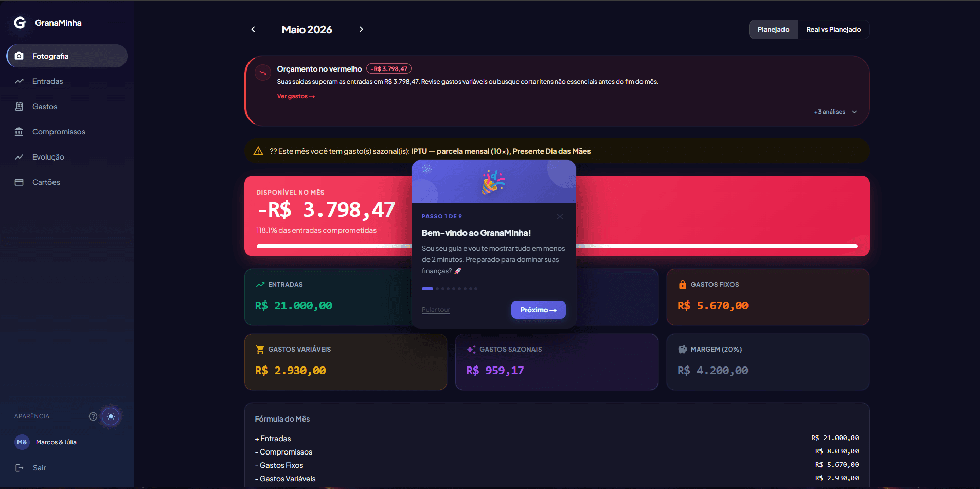Open Entradas menu item

[67, 81]
